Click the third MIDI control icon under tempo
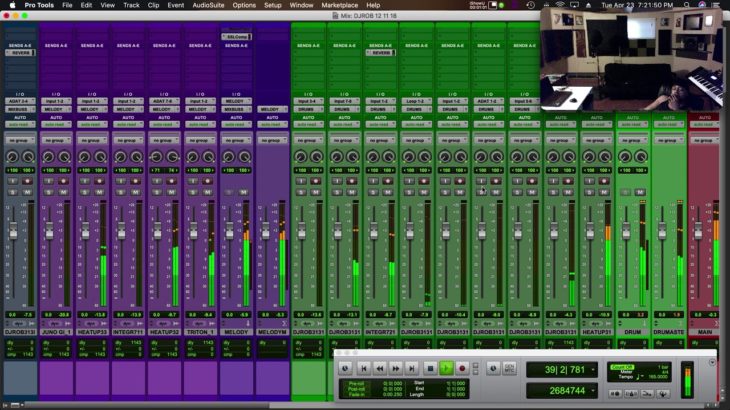 [x=648, y=394]
